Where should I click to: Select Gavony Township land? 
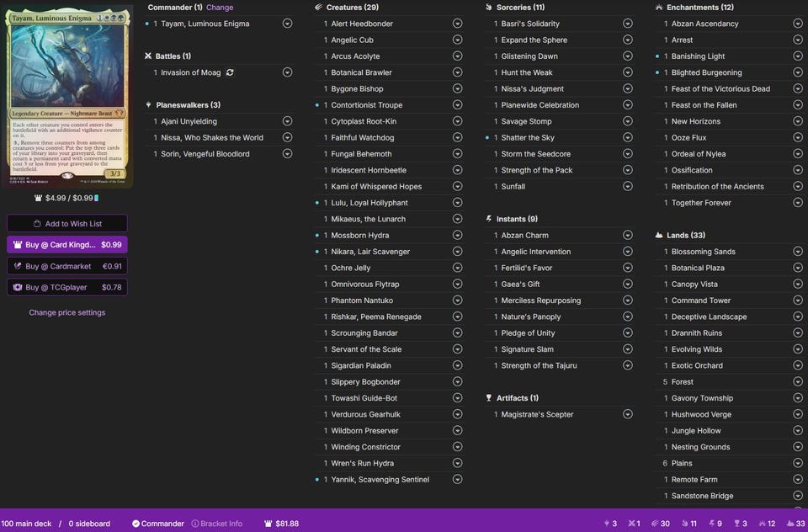(702, 397)
